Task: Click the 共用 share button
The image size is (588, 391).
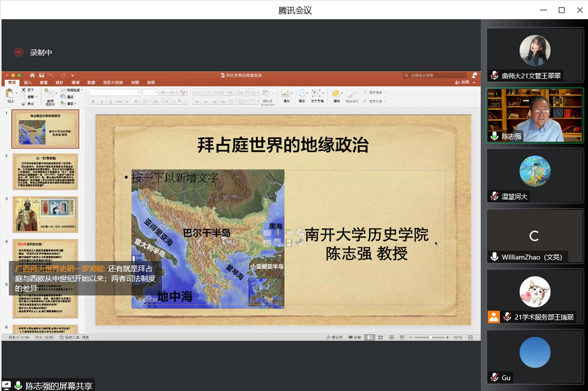Action: point(462,83)
